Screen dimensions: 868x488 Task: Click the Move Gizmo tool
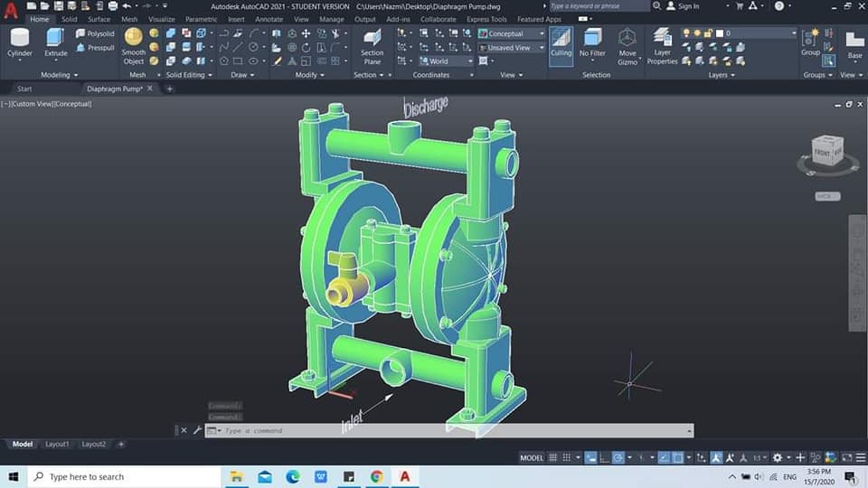627,46
